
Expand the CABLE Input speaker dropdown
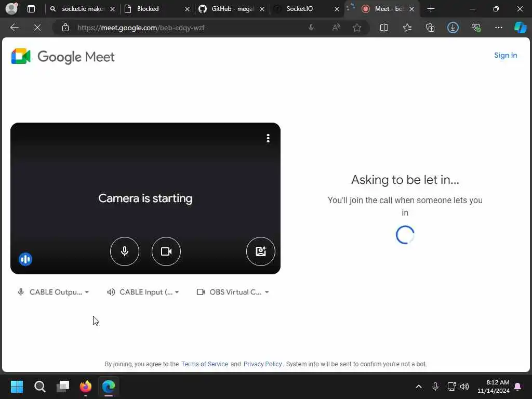tap(143, 292)
